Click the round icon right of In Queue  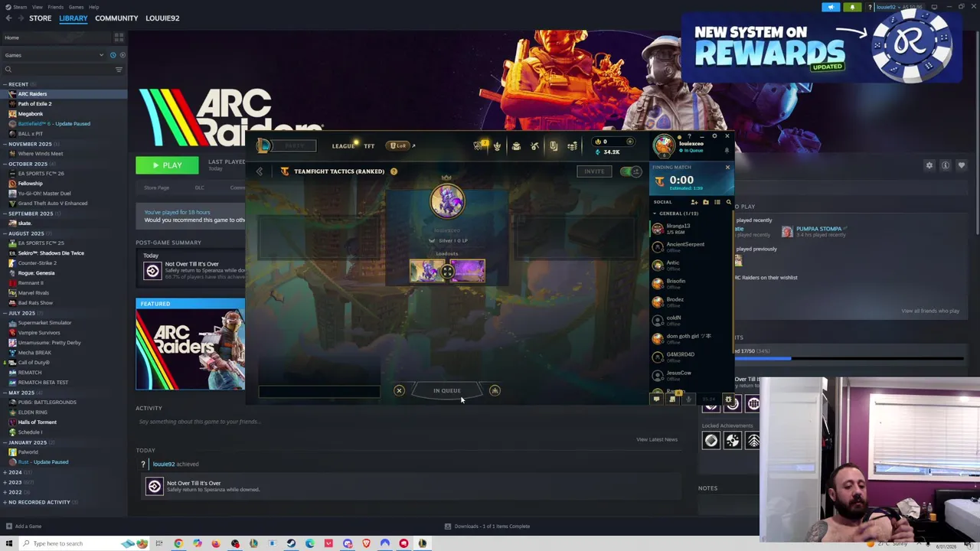pos(495,391)
